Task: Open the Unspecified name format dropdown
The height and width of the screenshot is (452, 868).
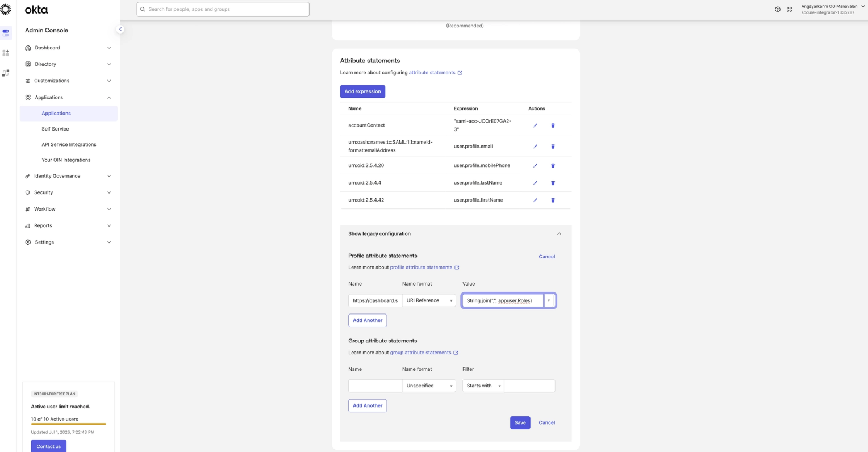Action: click(429, 386)
